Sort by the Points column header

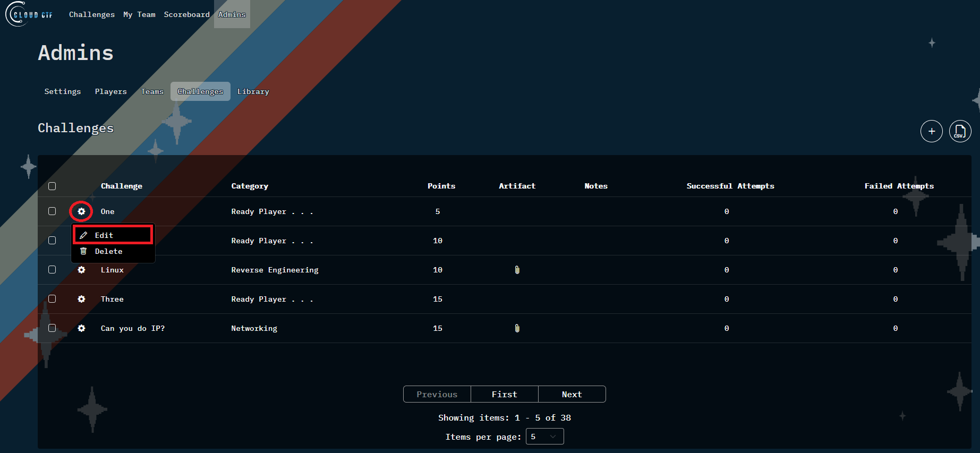click(x=441, y=186)
